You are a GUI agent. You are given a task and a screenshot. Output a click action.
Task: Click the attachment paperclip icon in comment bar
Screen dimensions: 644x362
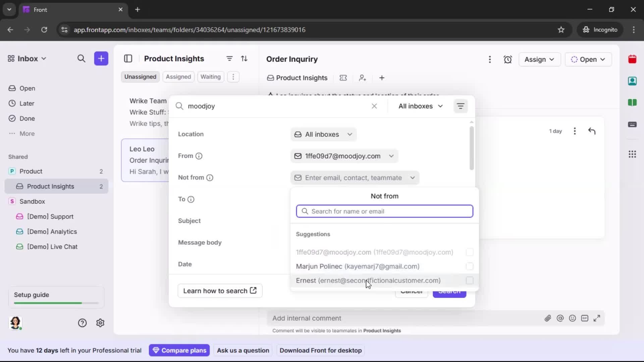pos(548,318)
